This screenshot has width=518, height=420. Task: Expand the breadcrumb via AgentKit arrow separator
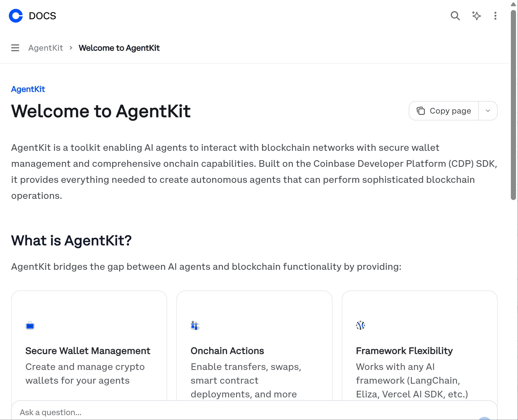70,48
